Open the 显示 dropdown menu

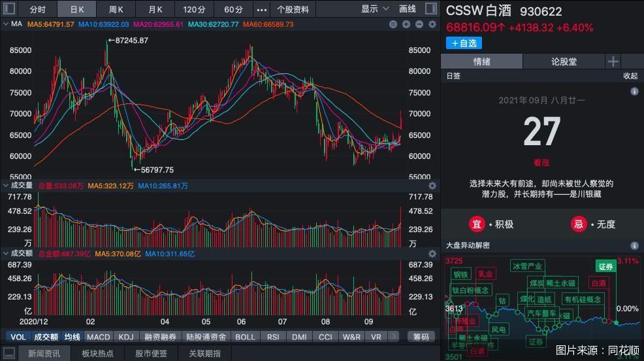(x=374, y=9)
